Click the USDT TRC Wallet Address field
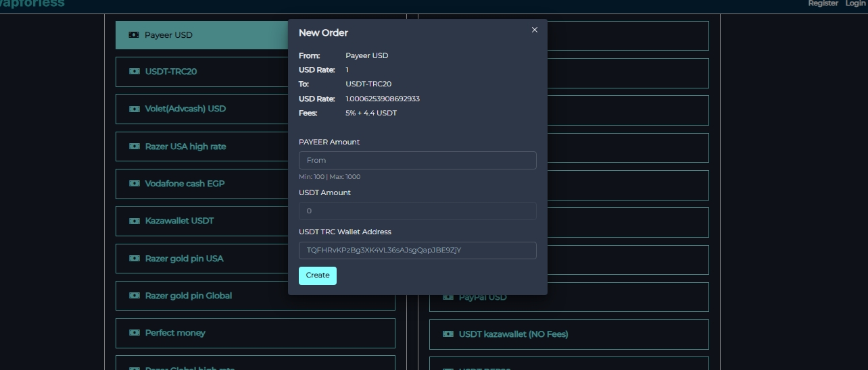 point(417,250)
